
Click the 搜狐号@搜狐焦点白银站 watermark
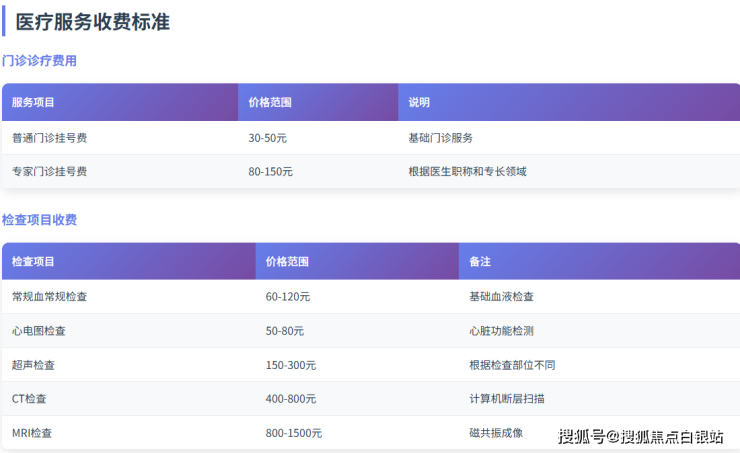pos(640,436)
